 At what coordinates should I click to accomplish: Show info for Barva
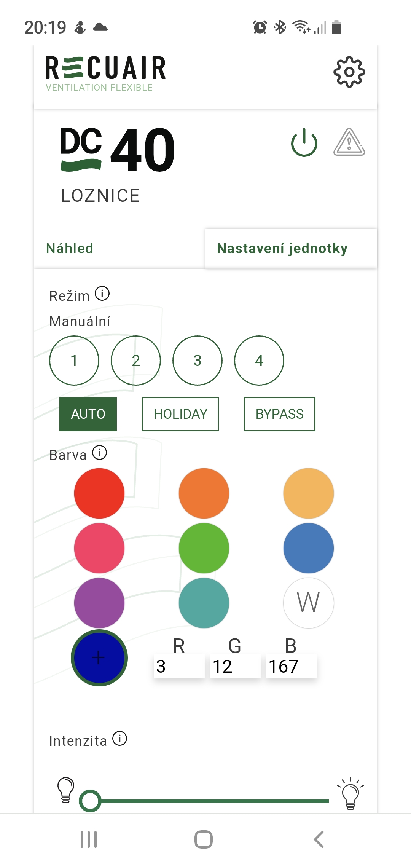tap(100, 453)
